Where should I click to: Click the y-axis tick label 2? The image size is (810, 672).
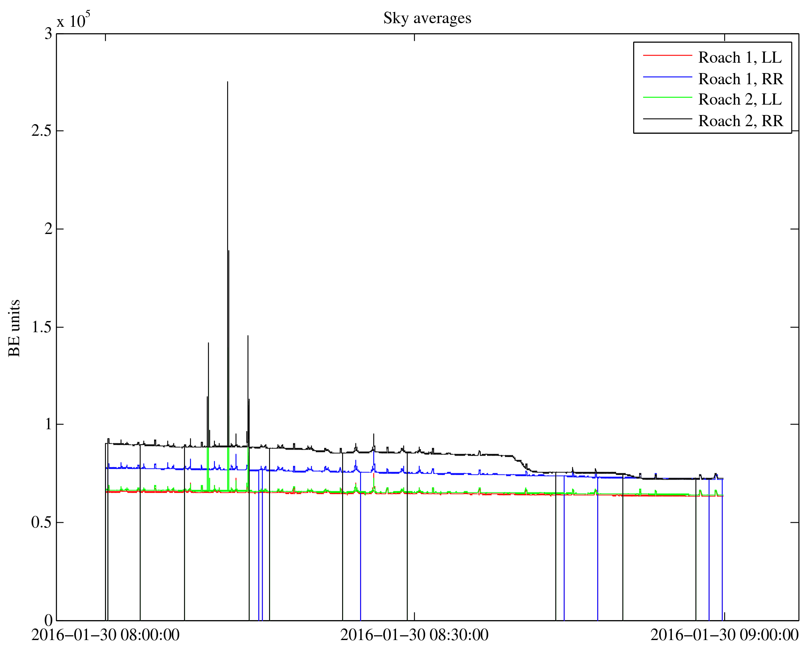click(48, 229)
